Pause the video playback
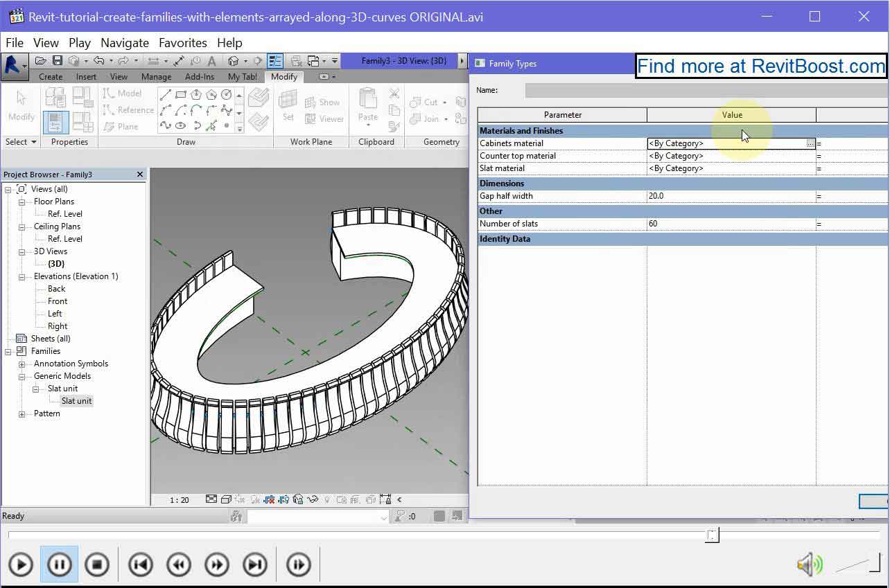This screenshot has height=588, width=890. pyautogui.click(x=59, y=565)
